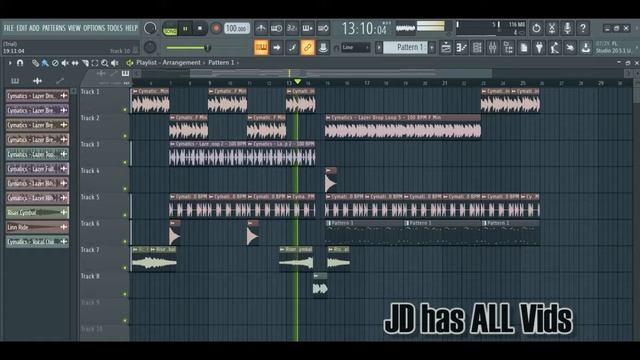Select the playlist pencil draw tool

[x=36, y=63]
